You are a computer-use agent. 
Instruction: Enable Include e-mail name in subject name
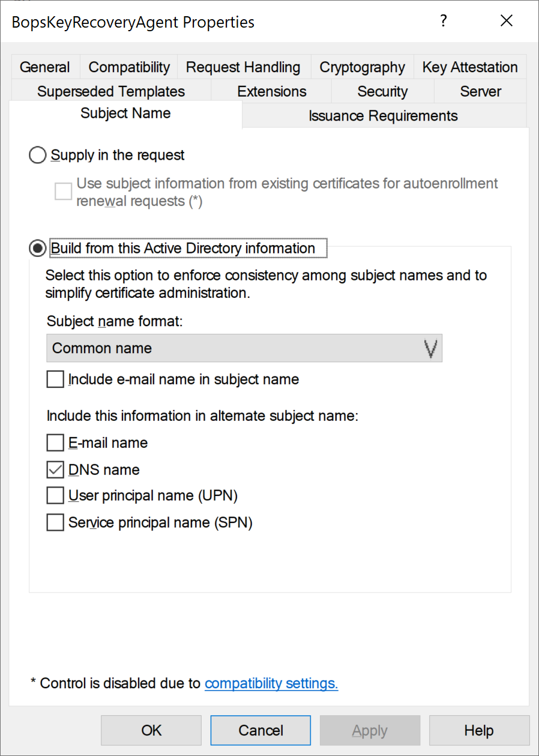[x=55, y=380]
